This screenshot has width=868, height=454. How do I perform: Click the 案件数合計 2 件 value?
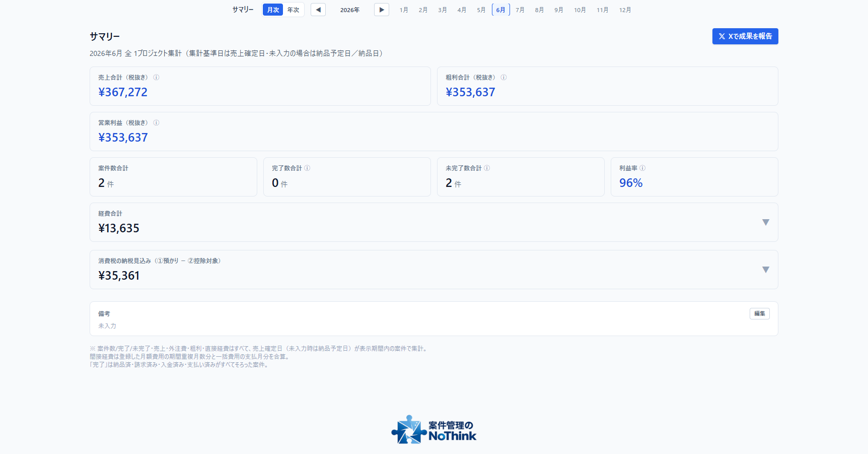tap(106, 183)
